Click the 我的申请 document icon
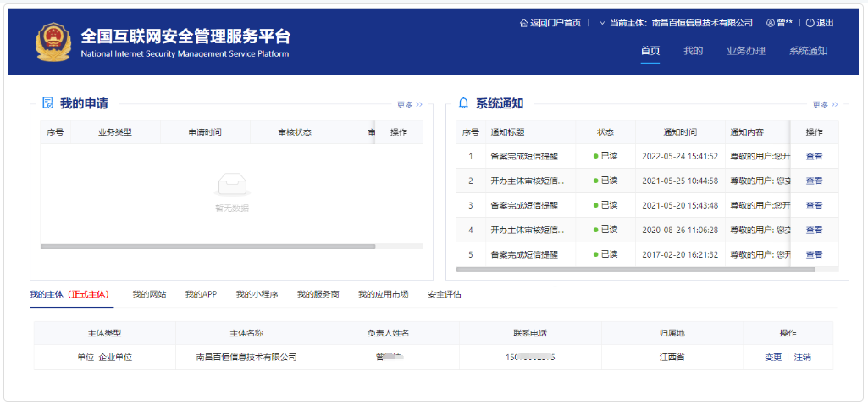The height and width of the screenshot is (406, 868). [x=48, y=103]
